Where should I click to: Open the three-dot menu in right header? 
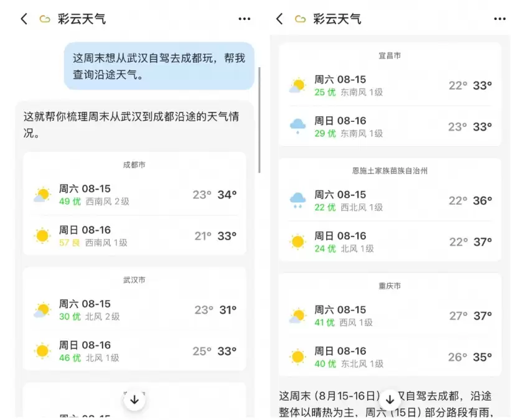(500, 19)
